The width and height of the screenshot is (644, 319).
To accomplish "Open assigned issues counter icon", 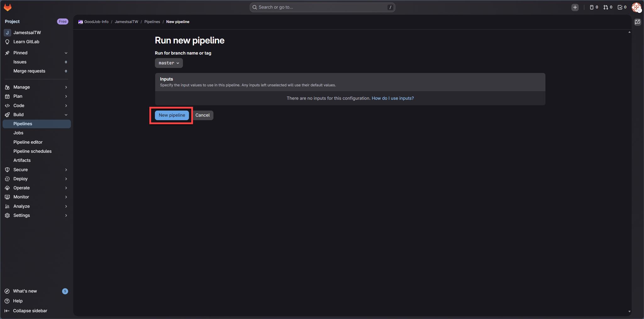I will [593, 7].
